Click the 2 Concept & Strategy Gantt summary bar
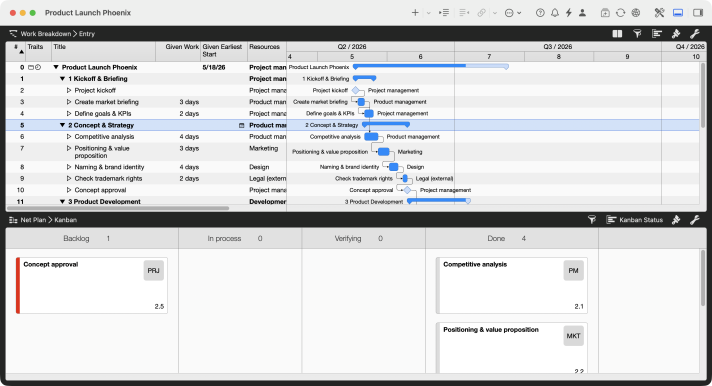712x386 pixels. tap(386, 124)
